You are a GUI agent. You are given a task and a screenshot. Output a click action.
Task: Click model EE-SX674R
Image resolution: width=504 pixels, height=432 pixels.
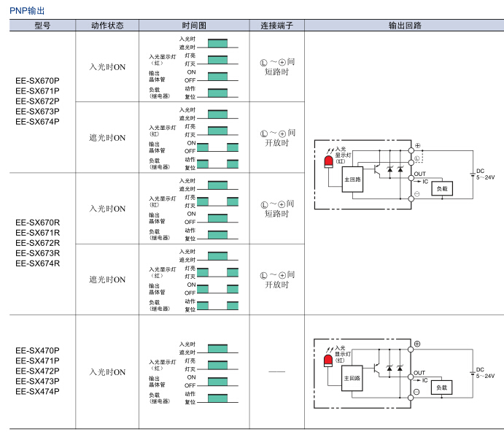tap(38, 263)
